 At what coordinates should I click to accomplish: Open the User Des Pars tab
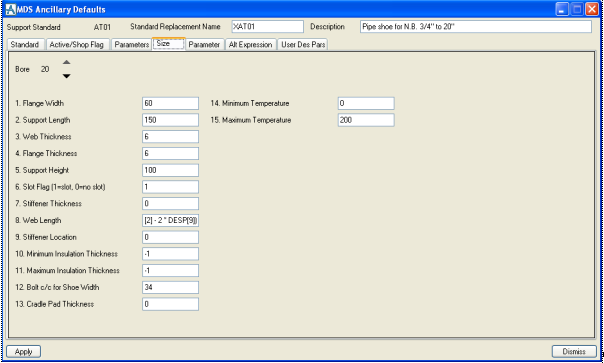pos(303,44)
